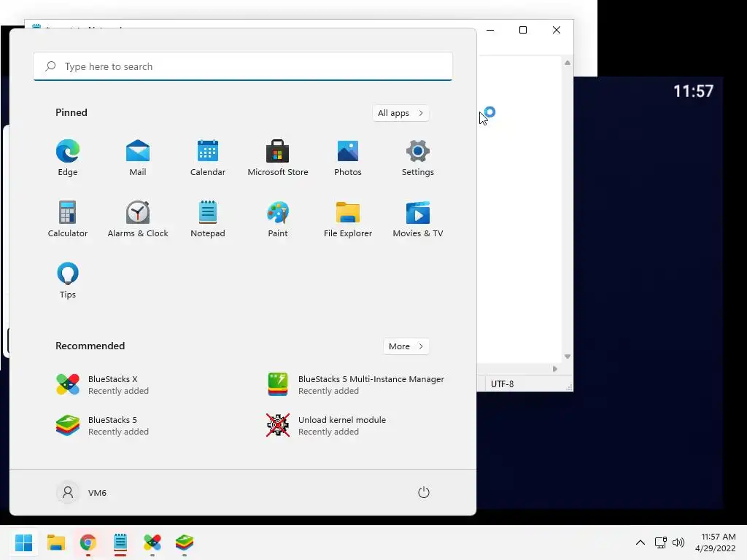The width and height of the screenshot is (747, 560).
Task: Open File Explorer on the taskbar
Action: [x=56, y=542]
